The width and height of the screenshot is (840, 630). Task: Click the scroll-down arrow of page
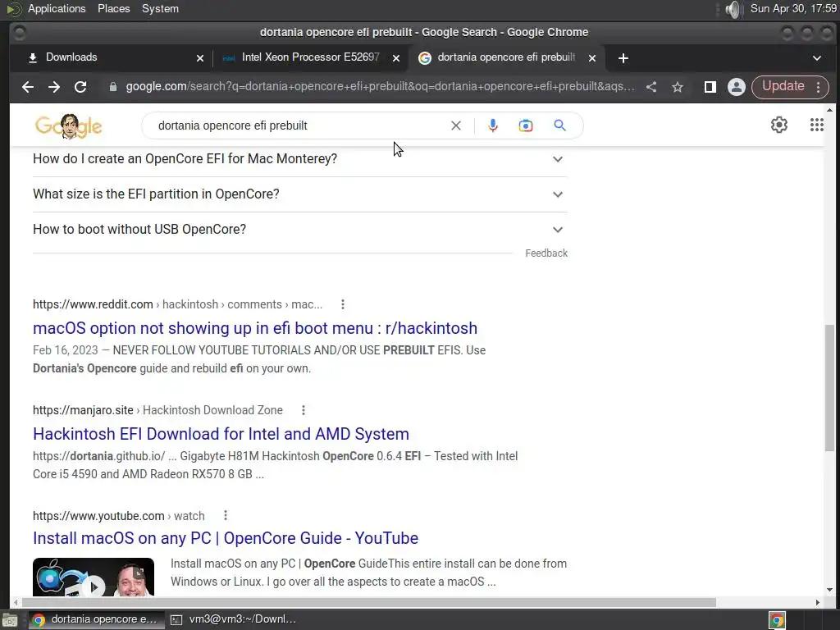point(829,589)
